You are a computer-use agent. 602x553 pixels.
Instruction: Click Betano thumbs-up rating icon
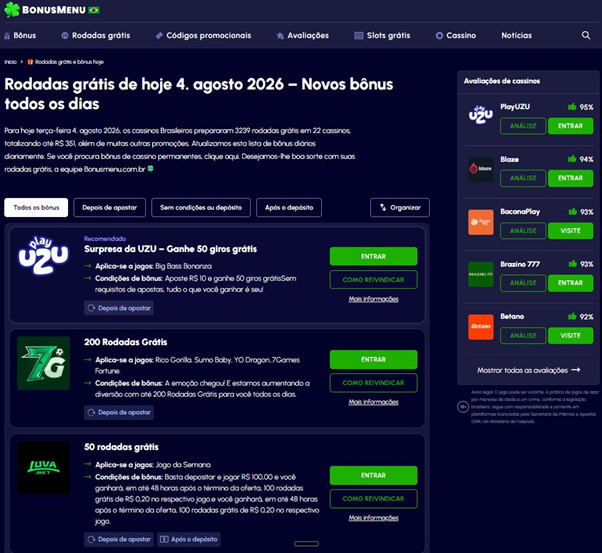click(572, 316)
